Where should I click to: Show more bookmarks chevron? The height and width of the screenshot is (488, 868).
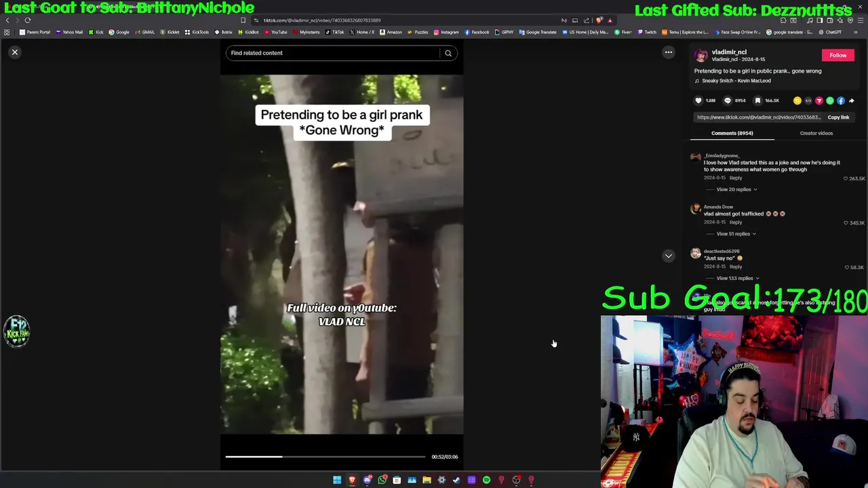click(x=855, y=32)
